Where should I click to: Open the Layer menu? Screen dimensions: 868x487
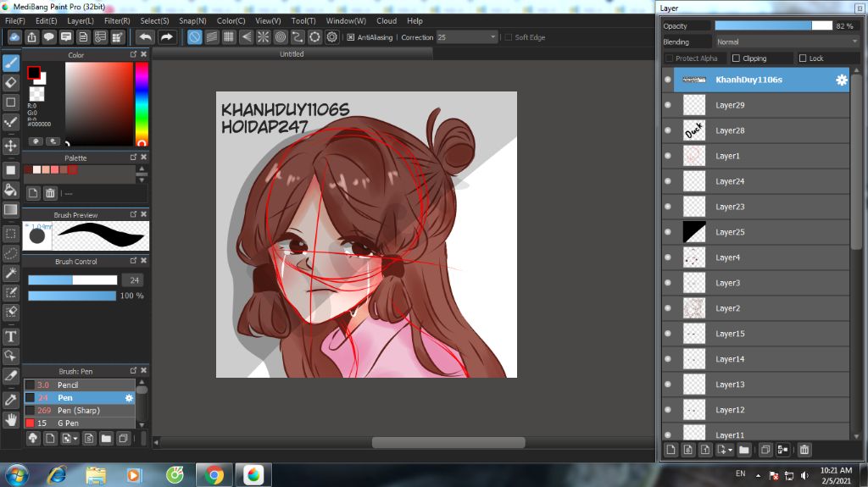coord(81,21)
